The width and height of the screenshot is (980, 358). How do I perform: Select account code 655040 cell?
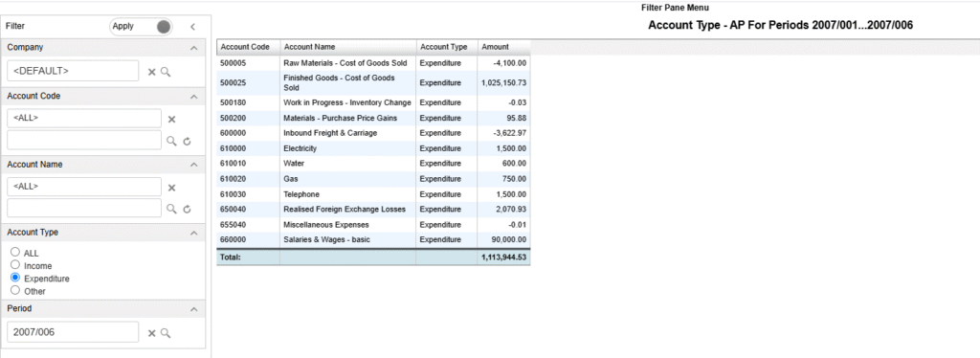tap(248, 225)
